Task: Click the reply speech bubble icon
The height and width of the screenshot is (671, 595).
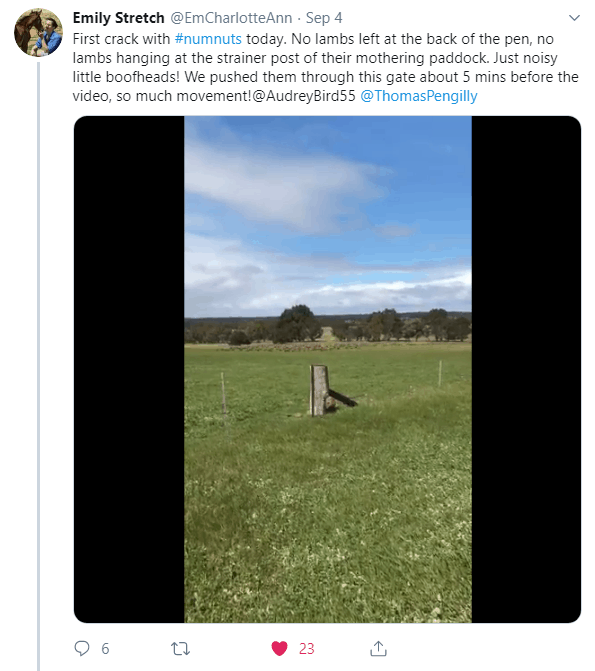Action: [82, 648]
